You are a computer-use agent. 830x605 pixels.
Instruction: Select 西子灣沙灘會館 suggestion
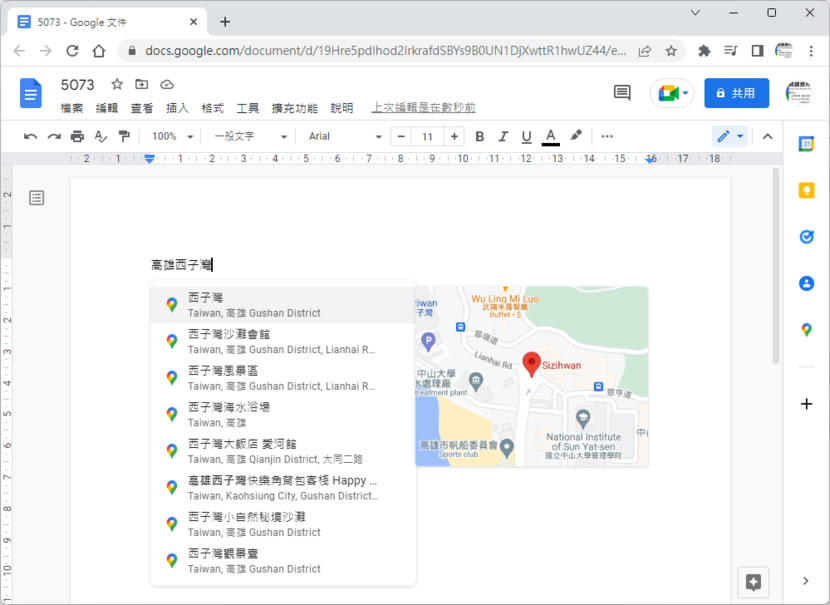(x=283, y=341)
